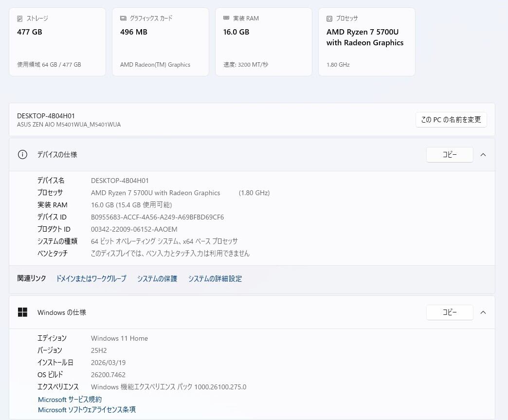Open the システムの詳細設定 link
This screenshot has height=420, width=508.
(x=215, y=279)
